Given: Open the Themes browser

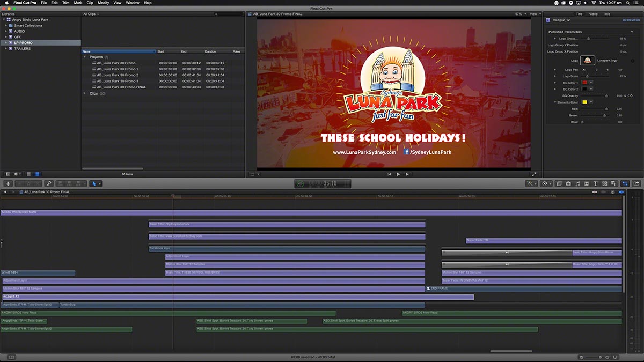Looking at the screenshot, I should [x=613, y=183].
